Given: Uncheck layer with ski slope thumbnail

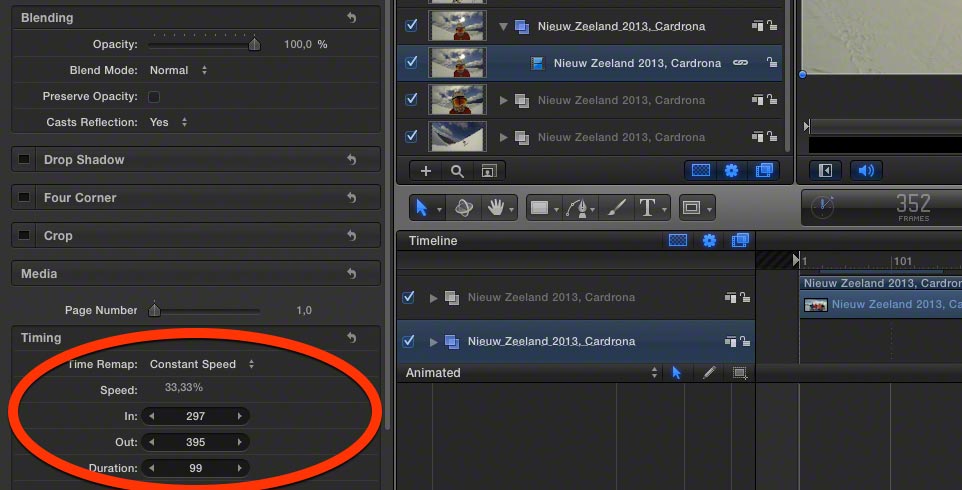Looking at the screenshot, I should click(412, 136).
